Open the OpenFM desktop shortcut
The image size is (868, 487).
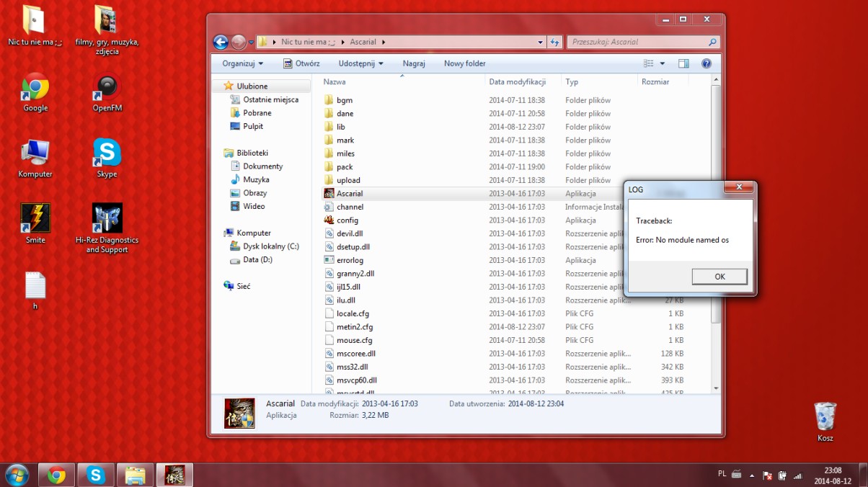[x=107, y=93]
